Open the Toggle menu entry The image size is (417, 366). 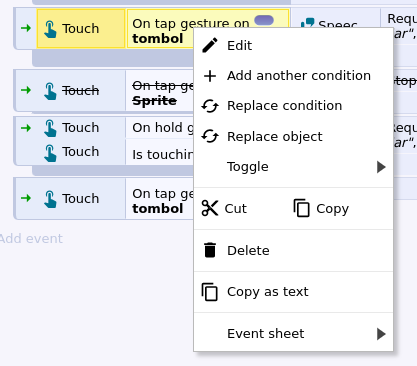(x=293, y=167)
